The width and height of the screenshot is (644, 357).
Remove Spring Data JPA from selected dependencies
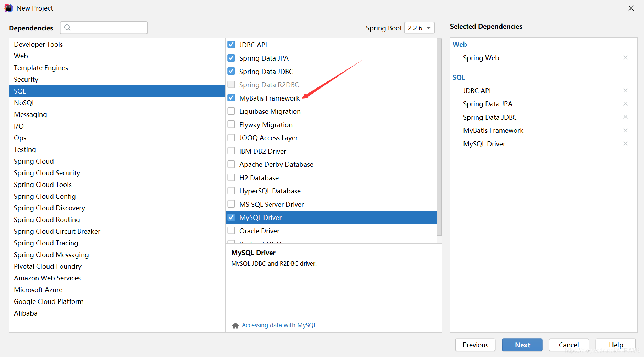626,104
